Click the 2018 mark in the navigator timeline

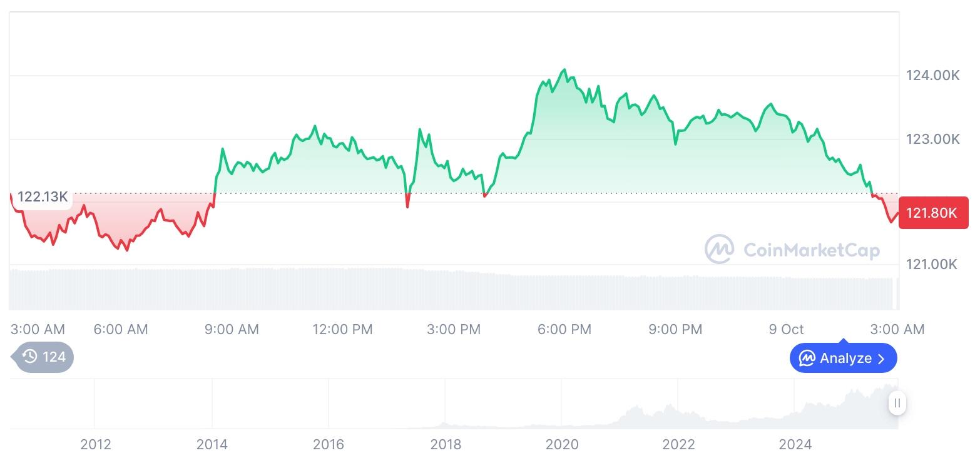446,445
